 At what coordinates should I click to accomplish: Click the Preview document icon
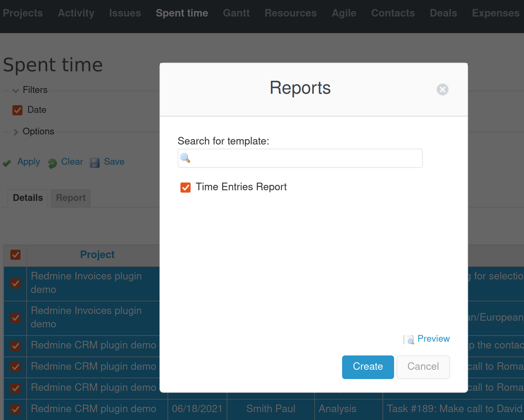pyautogui.click(x=409, y=339)
